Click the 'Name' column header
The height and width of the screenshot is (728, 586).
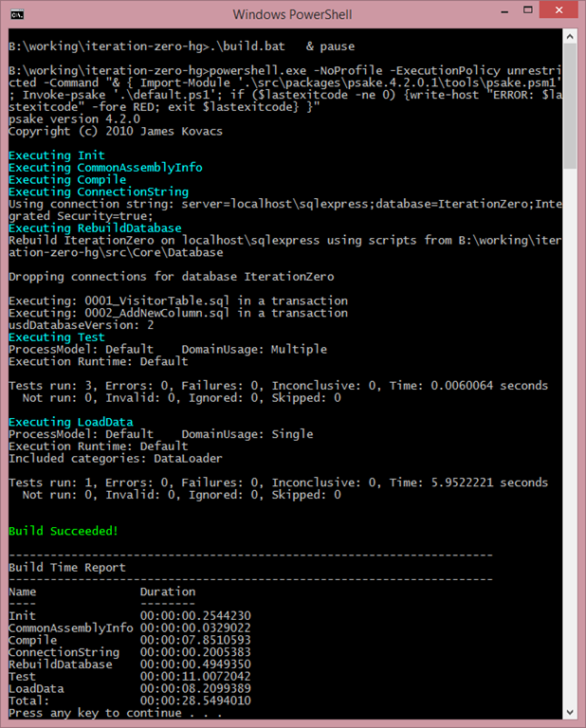coord(23,591)
